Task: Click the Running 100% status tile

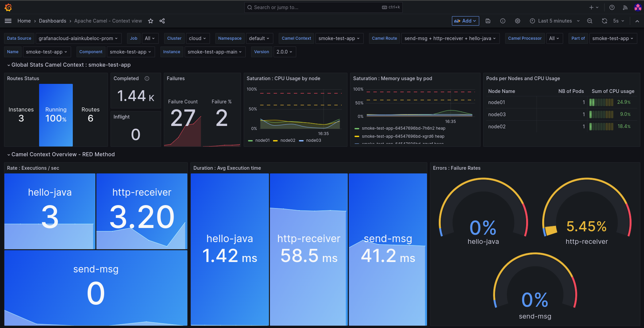Action: click(x=56, y=115)
